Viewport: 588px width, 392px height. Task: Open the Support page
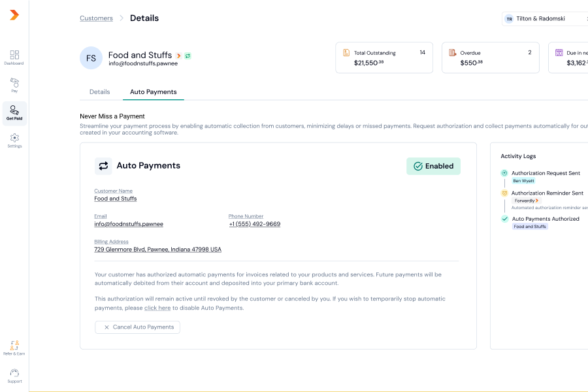pyautogui.click(x=14, y=375)
